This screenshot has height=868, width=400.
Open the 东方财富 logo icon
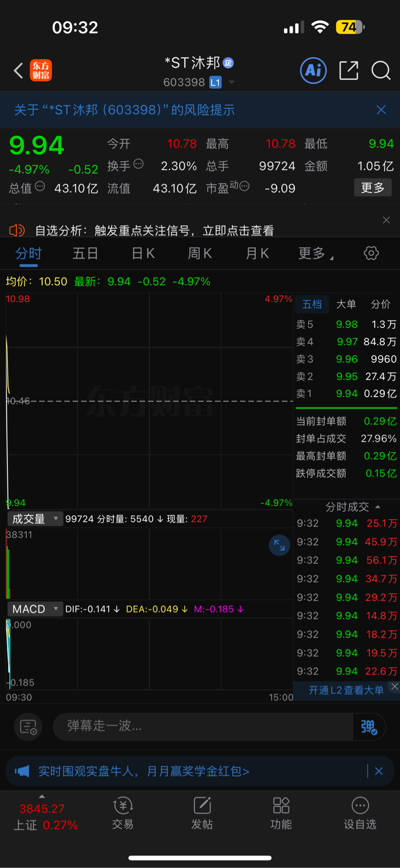tap(41, 70)
